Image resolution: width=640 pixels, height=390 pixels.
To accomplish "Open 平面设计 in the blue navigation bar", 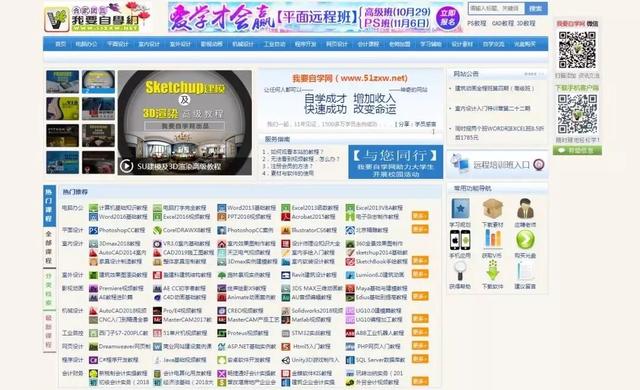I will [118, 44].
